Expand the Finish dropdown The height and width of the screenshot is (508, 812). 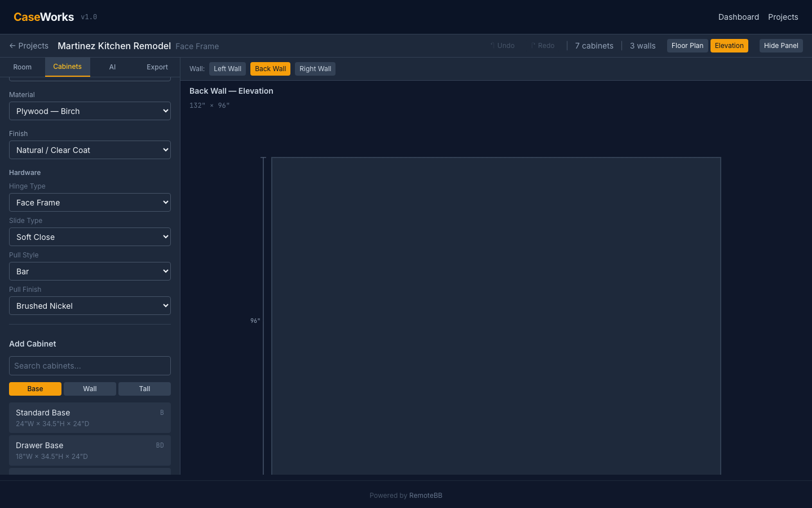click(x=90, y=150)
